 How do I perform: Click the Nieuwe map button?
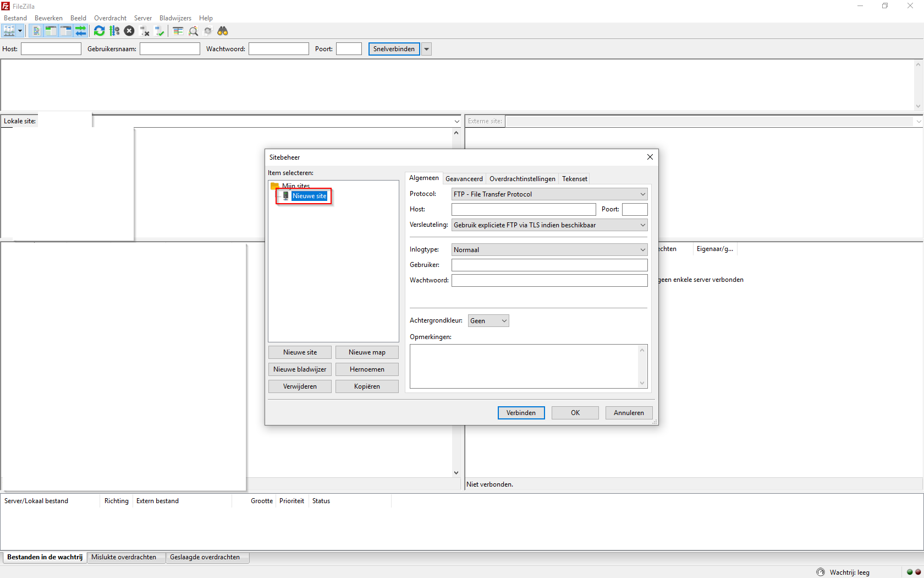(367, 352)
